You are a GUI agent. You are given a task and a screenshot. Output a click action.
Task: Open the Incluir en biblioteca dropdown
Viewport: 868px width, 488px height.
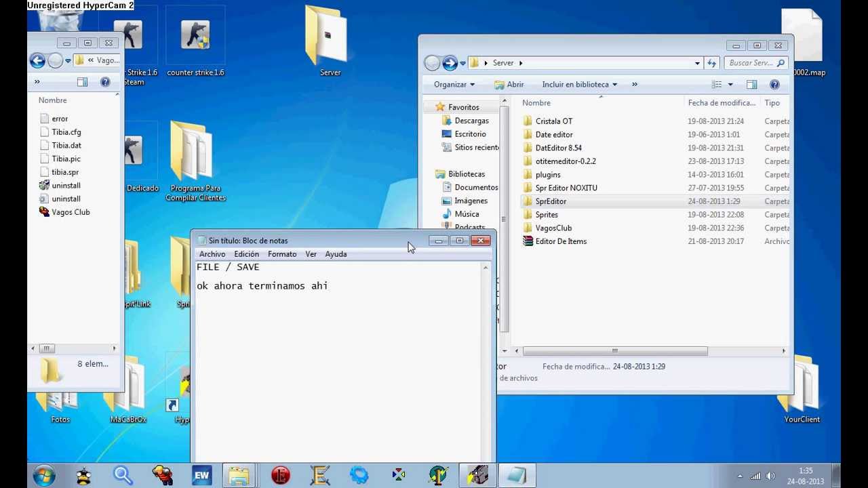[x=580, y=85]
